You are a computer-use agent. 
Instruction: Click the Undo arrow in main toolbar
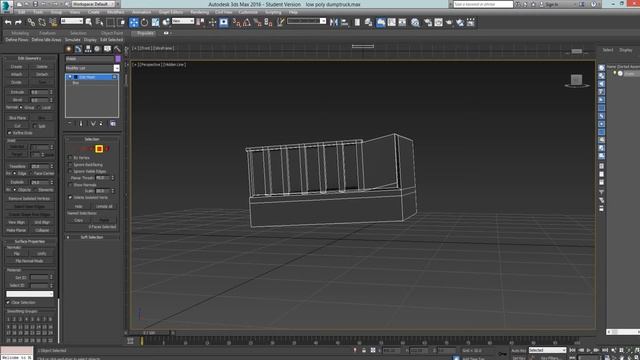pyautogui.click(x=8, y=22)
